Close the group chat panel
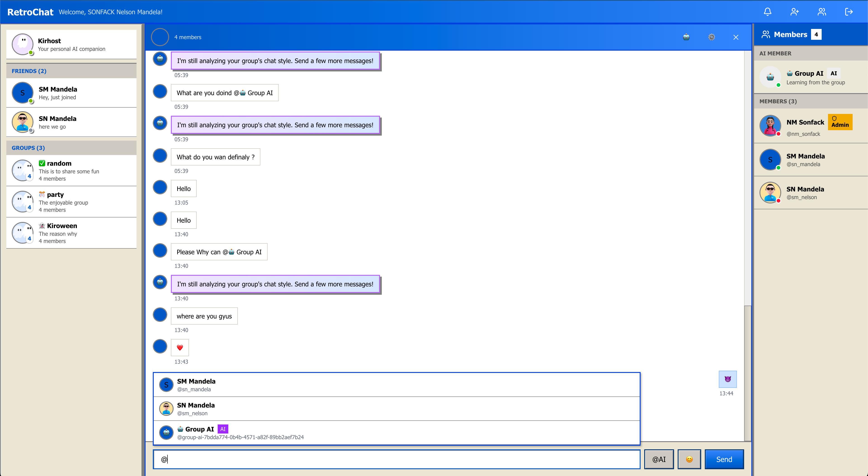 736,37
